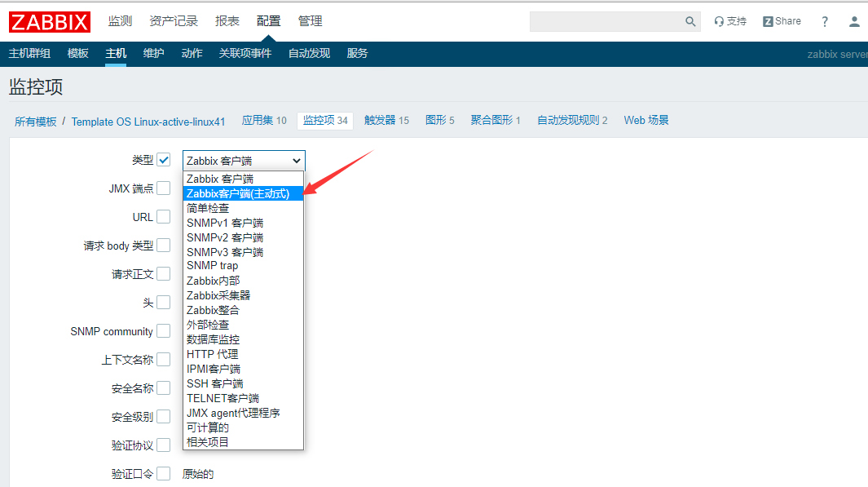Select TELNET客户端 option
Screen dimensions: 868x487
coord(243,398)
